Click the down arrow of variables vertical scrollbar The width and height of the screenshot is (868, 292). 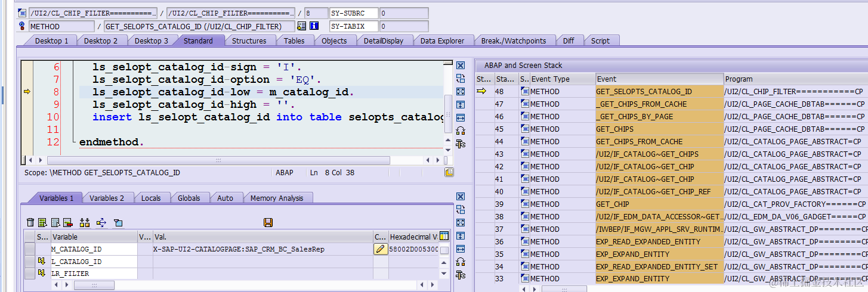click(444, 274)
